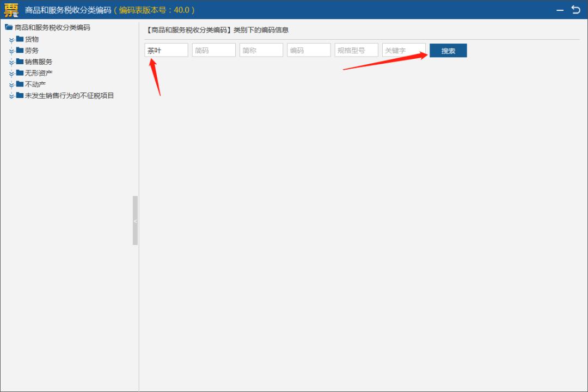The height and width of the screenshot is (392, 588).
Task: Select the 劳务 tree item
Action: click(x=32, y=50)
